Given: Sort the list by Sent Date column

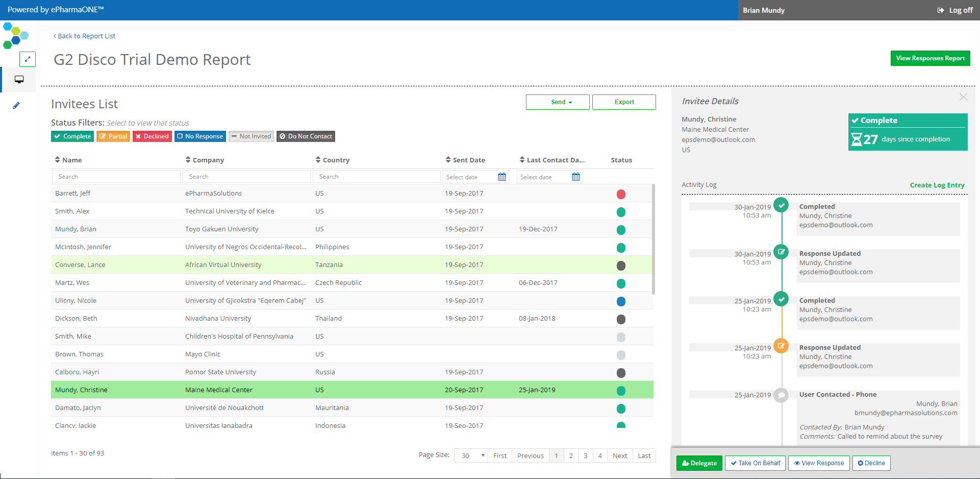Looking at the screenshot, I should click(x=465, y=160).
